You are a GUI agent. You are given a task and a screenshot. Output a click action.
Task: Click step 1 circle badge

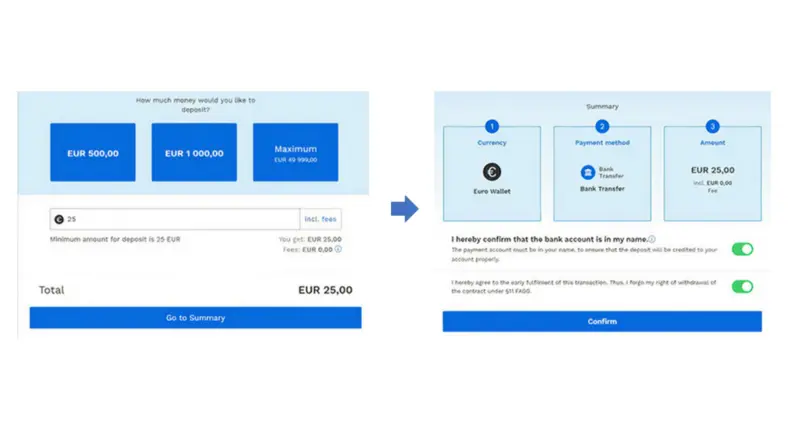491,126
